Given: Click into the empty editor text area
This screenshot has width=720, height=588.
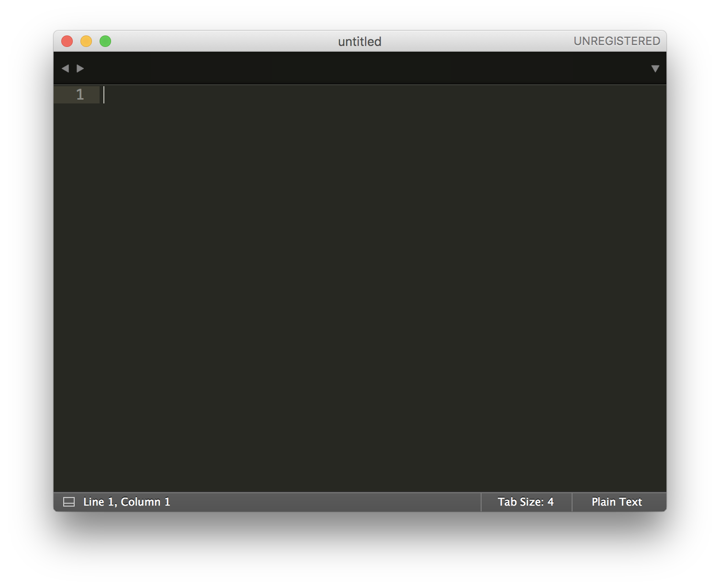Looking at the screenshot, I should click(x=383, y=288).
